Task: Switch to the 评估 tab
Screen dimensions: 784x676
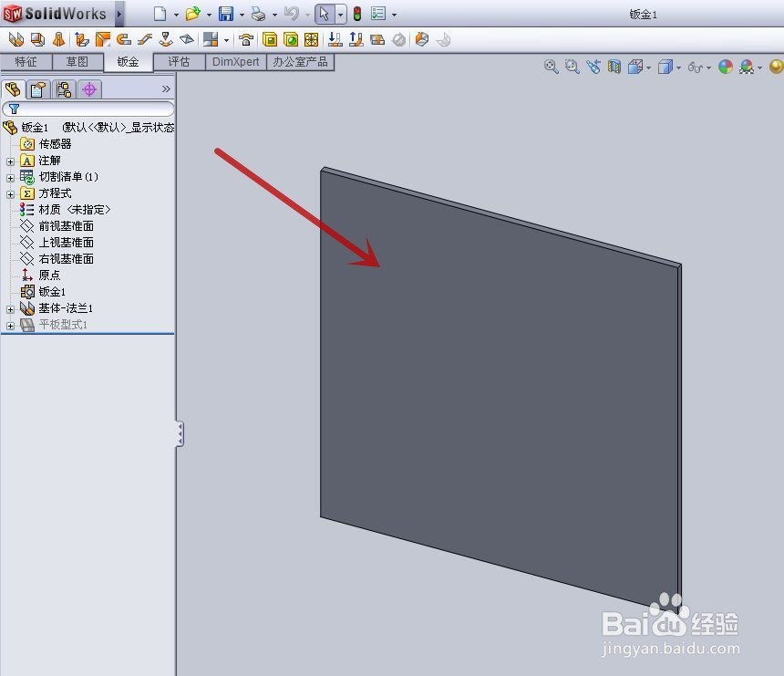Action: pyautogui.click(x=179, y=62)
